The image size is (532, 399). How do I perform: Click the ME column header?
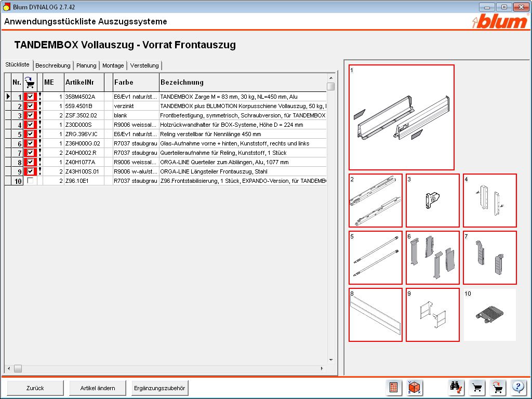(x=54, y=82)
